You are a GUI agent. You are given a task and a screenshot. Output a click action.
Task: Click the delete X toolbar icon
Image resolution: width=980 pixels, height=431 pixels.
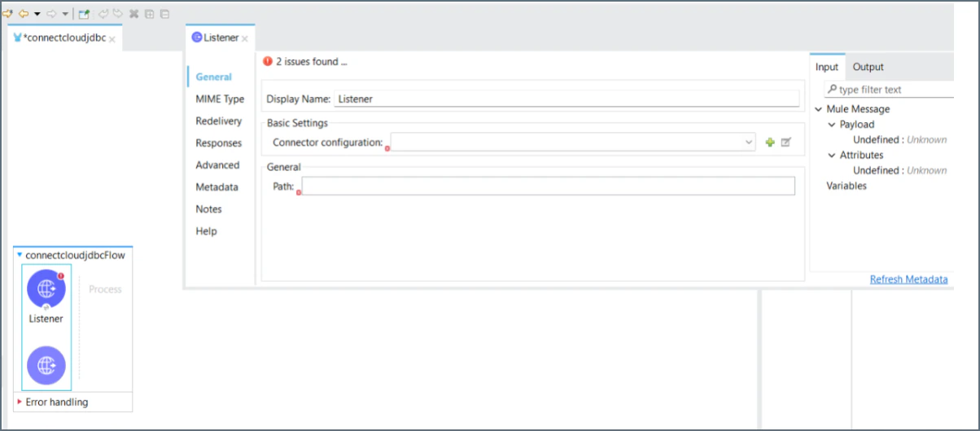134,14
